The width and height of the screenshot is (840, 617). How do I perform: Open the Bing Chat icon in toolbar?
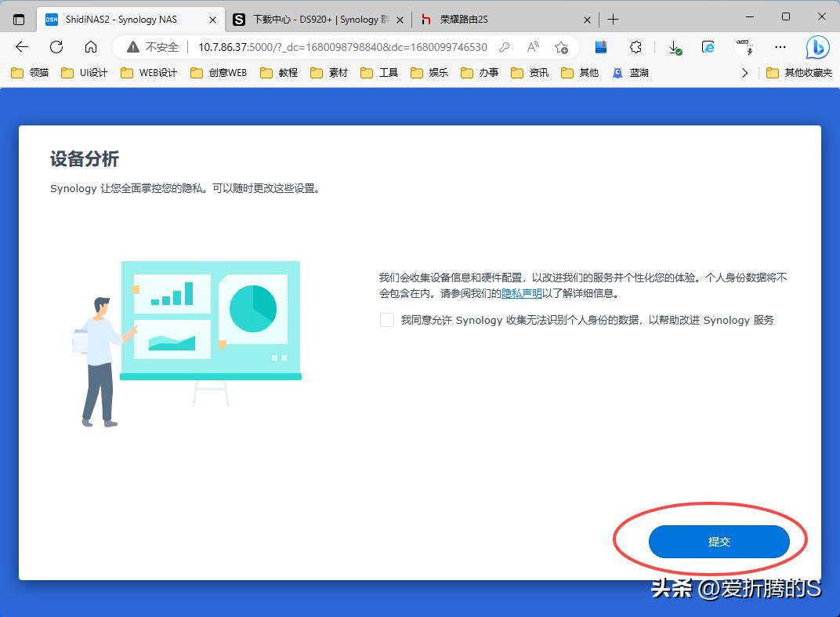point(816,48)
